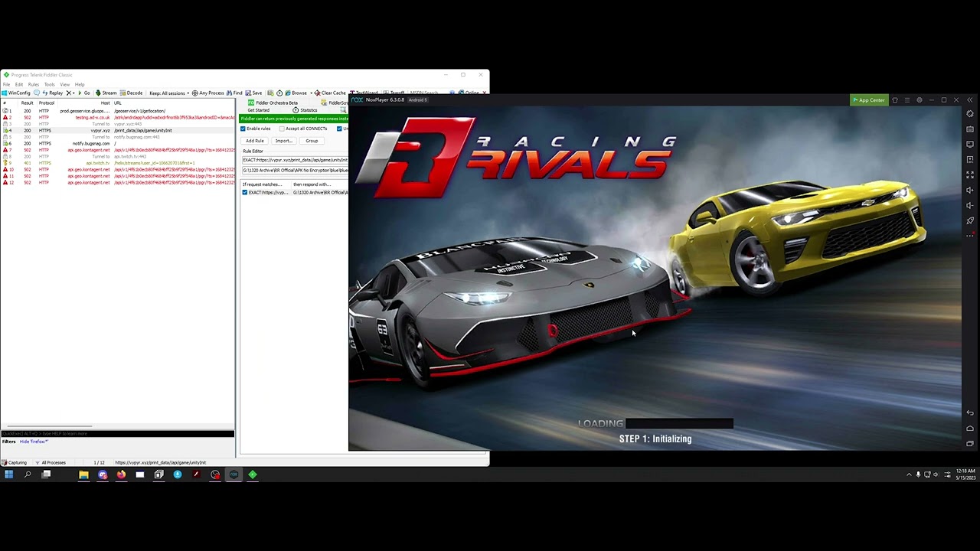Toggle the EXACT:https://vyp... rule checkbox in the list
Image resolution: width=980 pixels, height=551 pixels.
click(245, 192)
